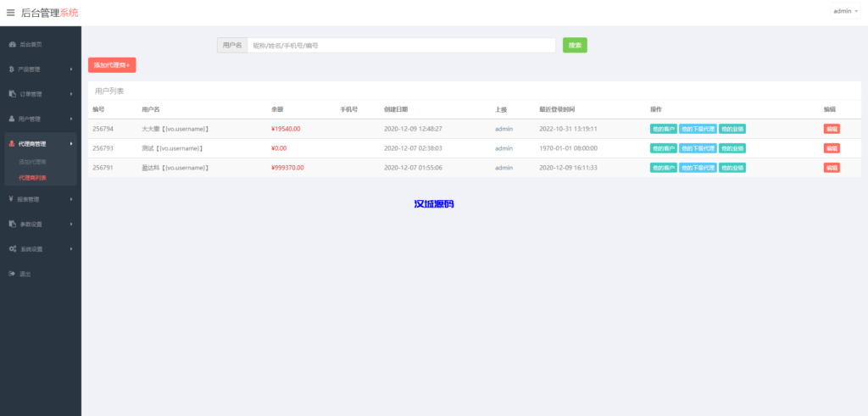Image resolution: width=868 pixels, height=416 pixels.
Task: Click the green 搜索 search button
Action: [575, 45]
